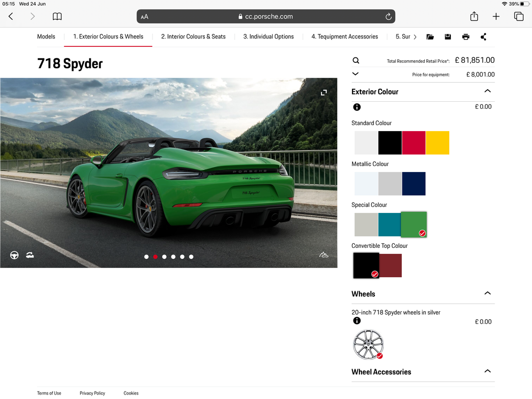Choose the red convertible top colour

(390, 265)
